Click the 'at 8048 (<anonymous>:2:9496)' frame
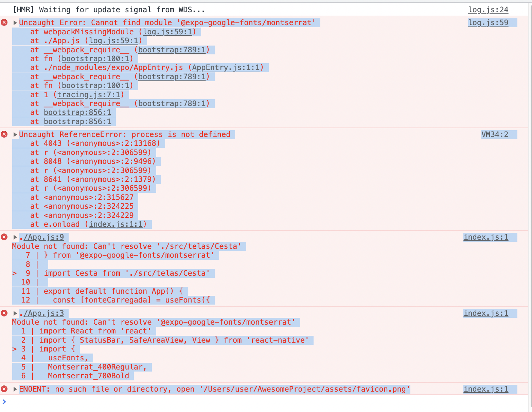Screen dimensions: 532x412 (x=93, y=161)
